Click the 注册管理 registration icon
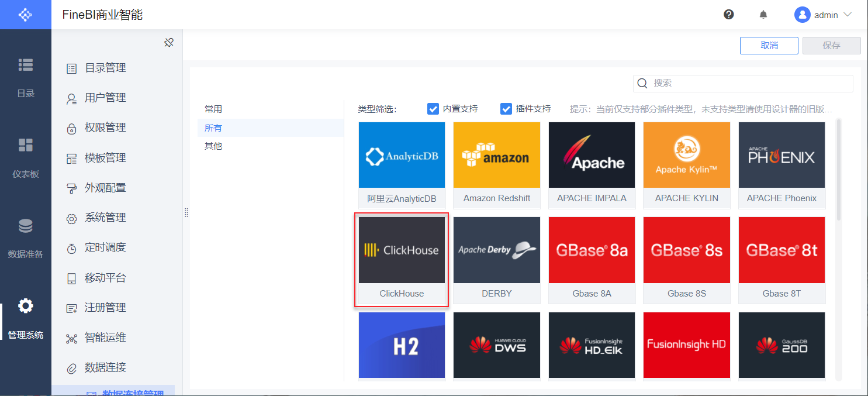This screenshot has width=868, height=396. pos(72,308)
